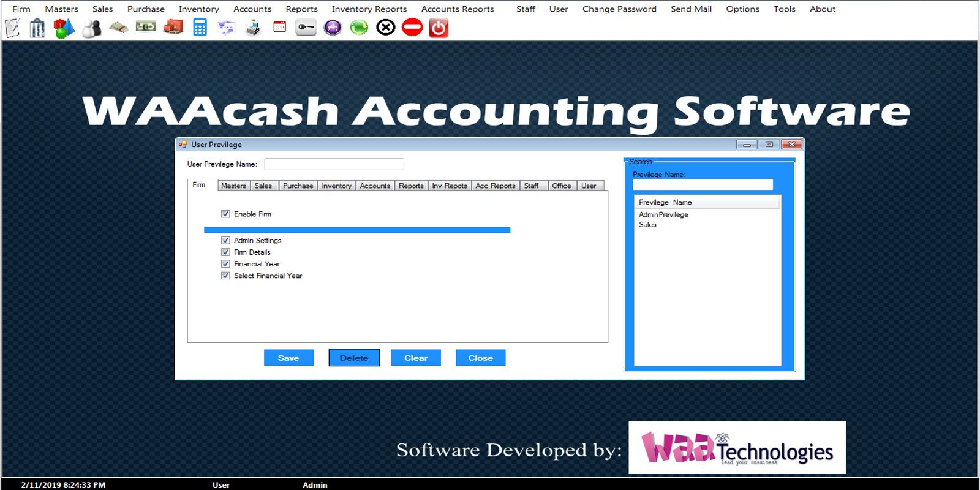
Task: Switch to the Purchase privilege tab
Action: pyautogui.click(x=298, y=186)
